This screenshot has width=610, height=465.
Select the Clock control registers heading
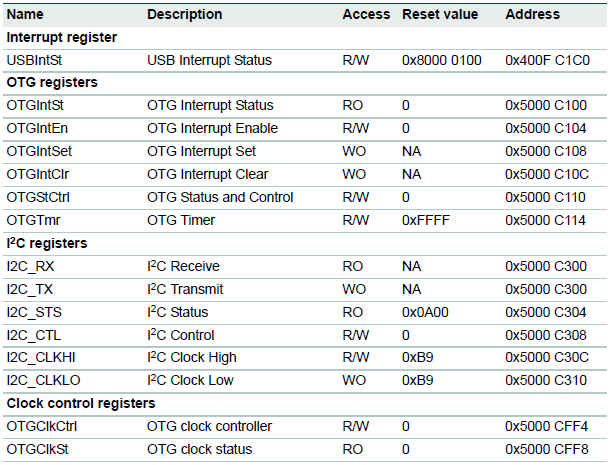coord(80,403)
